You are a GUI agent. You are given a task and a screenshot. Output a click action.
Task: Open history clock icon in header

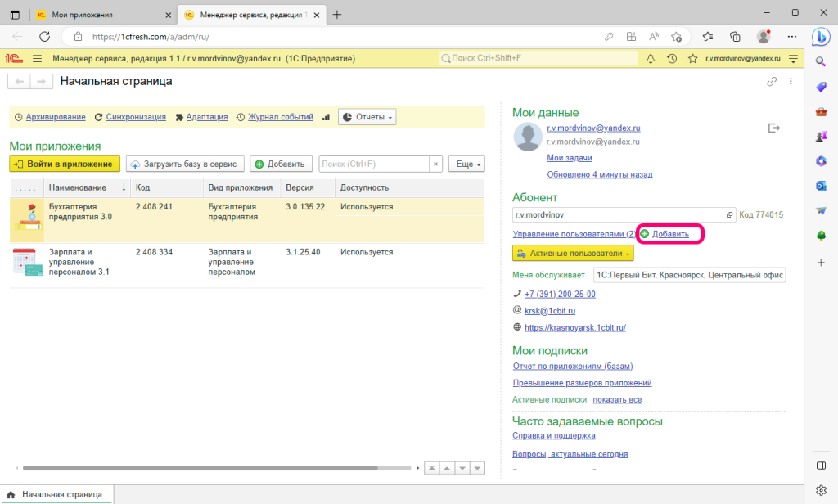coord(672,59)
